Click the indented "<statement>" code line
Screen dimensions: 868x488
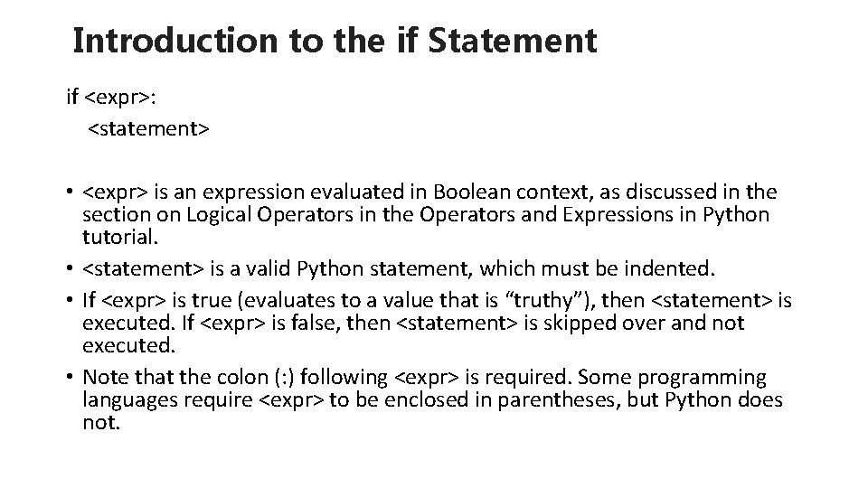click(x=148, y=129)
